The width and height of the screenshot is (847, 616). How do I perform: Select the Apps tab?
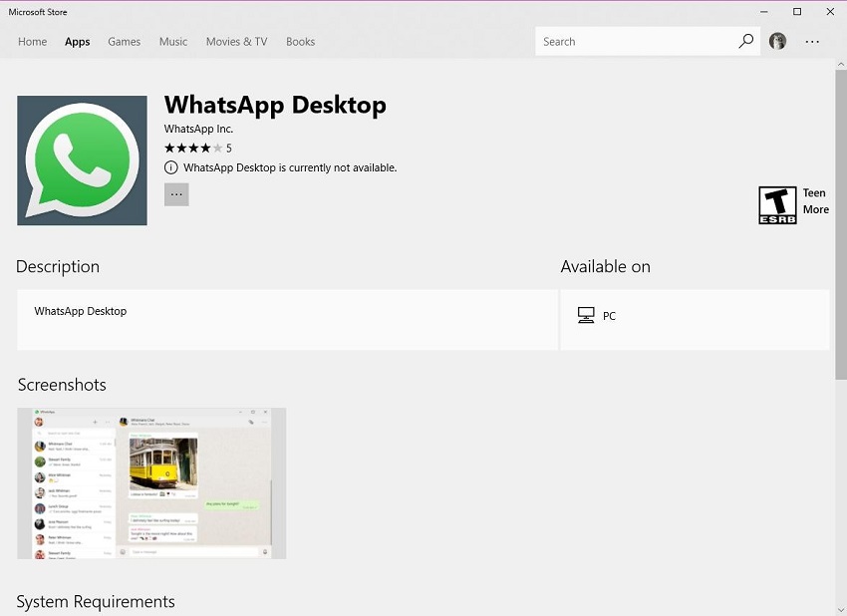point(77,42)
